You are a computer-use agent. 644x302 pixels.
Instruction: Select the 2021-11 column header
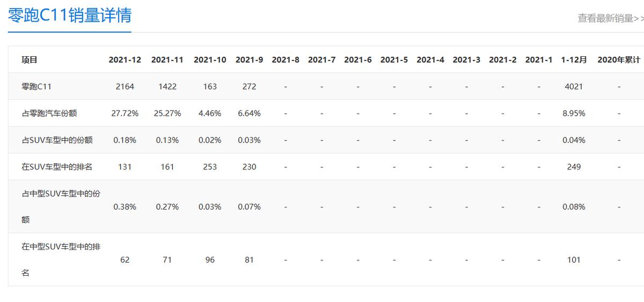(x=167, y=60)
